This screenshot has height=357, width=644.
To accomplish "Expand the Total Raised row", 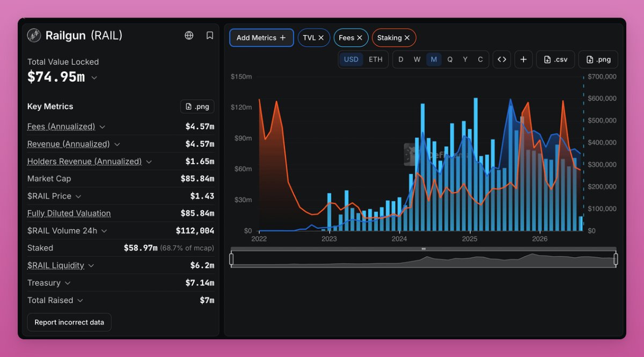I will pos(80,300).
